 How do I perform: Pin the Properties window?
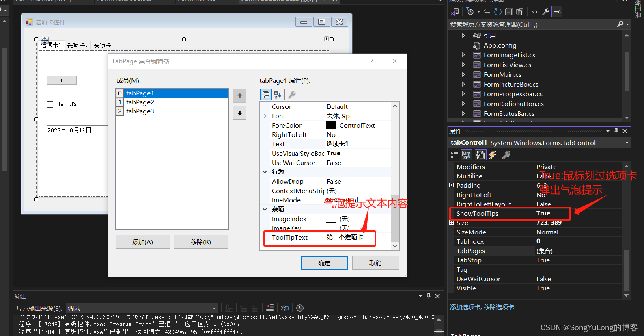click(616, 131)
